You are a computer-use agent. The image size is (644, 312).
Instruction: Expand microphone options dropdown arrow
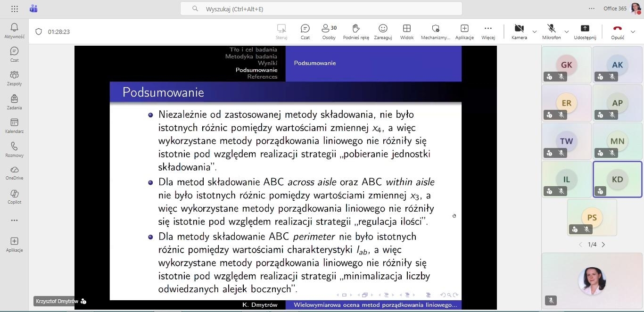pos(566,32)
